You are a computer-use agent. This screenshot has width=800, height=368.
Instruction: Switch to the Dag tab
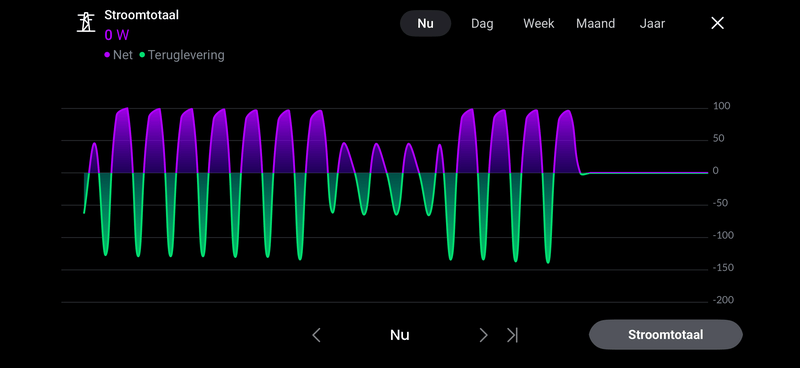coord(482,23)
